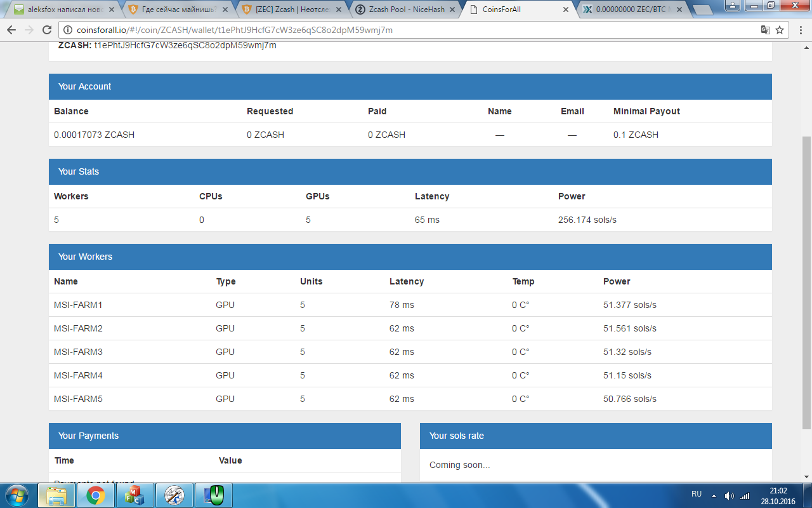Open the network signal tray icon
This screenshot has height=508, width=812.
(x=745, y=495)
